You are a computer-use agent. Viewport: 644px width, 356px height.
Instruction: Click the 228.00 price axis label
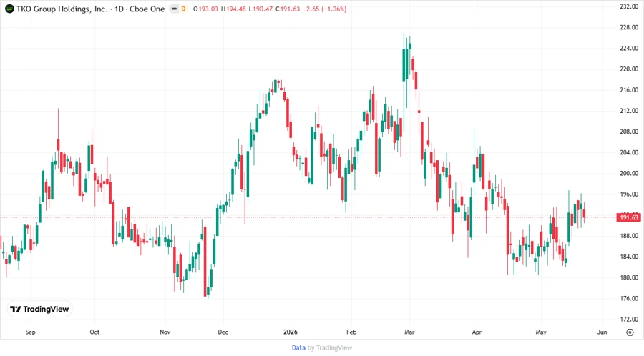(x=629, y=27)
